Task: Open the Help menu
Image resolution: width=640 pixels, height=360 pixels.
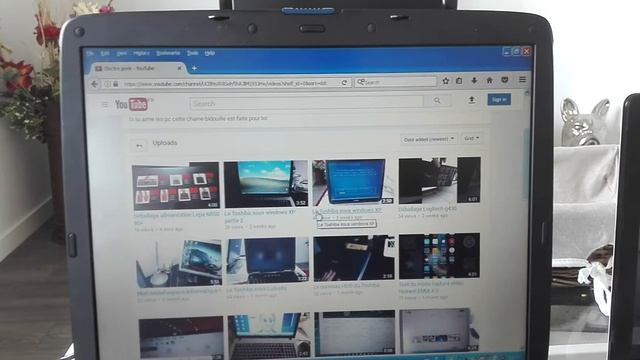Action: (x=210, y=53)
